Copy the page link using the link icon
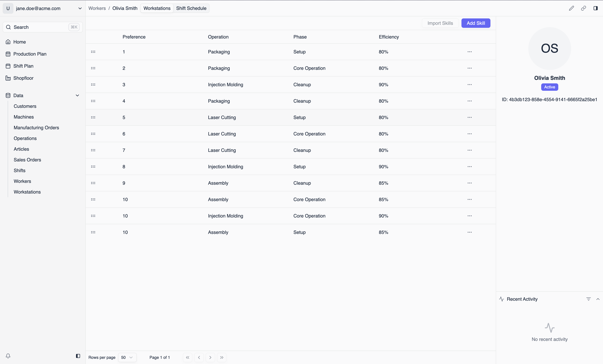Image resolution: width=603 pixels, height=364 pixels. coord(584,8)
